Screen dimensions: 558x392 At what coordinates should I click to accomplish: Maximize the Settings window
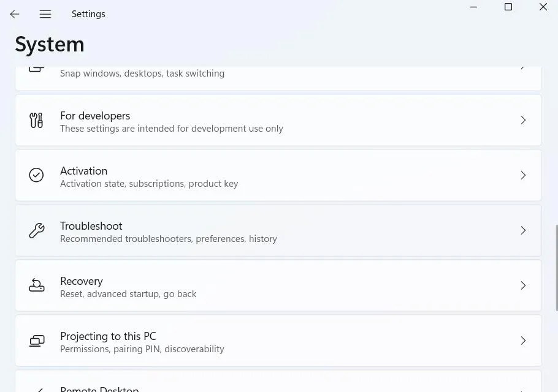pos(508,7)
